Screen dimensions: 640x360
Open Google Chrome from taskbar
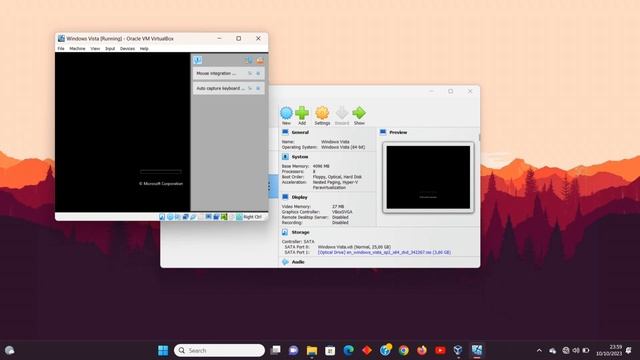click(404, 350)
